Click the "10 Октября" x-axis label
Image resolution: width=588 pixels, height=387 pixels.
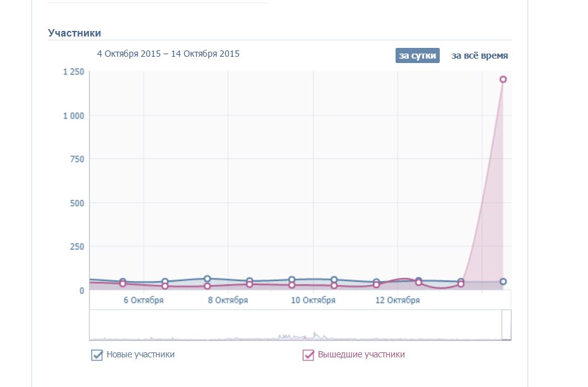(x=312, y=301)
